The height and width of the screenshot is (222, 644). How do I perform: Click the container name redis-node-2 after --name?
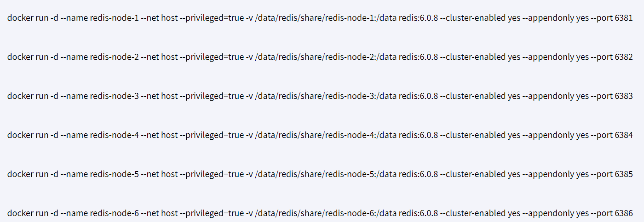pyautogui.click(x=114, y=57)
